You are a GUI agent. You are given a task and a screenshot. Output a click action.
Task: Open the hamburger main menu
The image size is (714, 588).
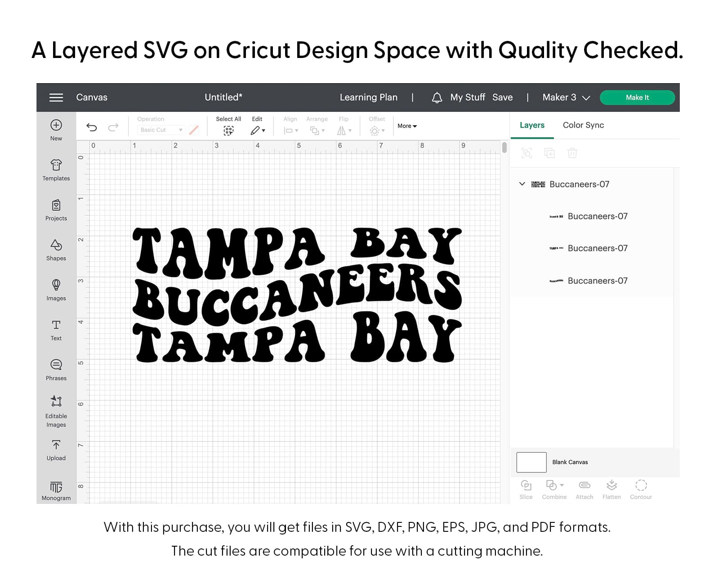pyautogui.click(x=56, y=98)
